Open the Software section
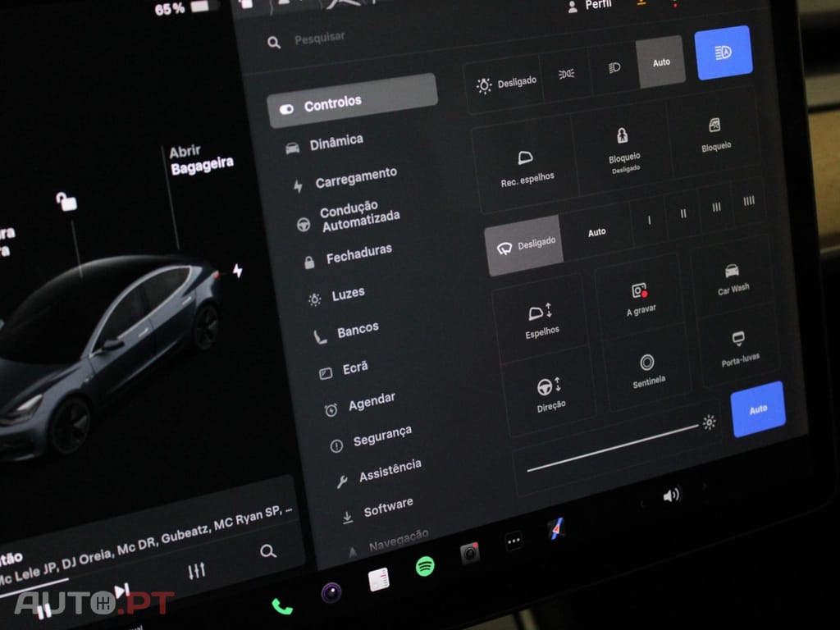Viewport: 840px width, 630px height. 378,509
